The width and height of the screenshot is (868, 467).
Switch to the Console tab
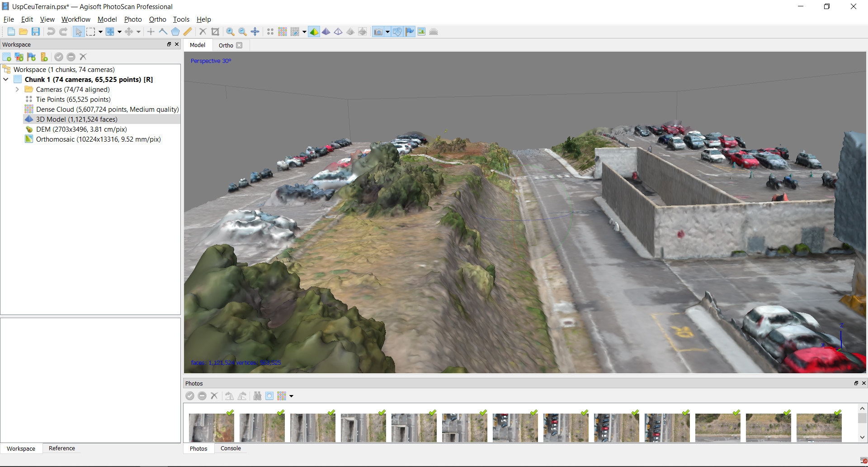click(231, 448)
